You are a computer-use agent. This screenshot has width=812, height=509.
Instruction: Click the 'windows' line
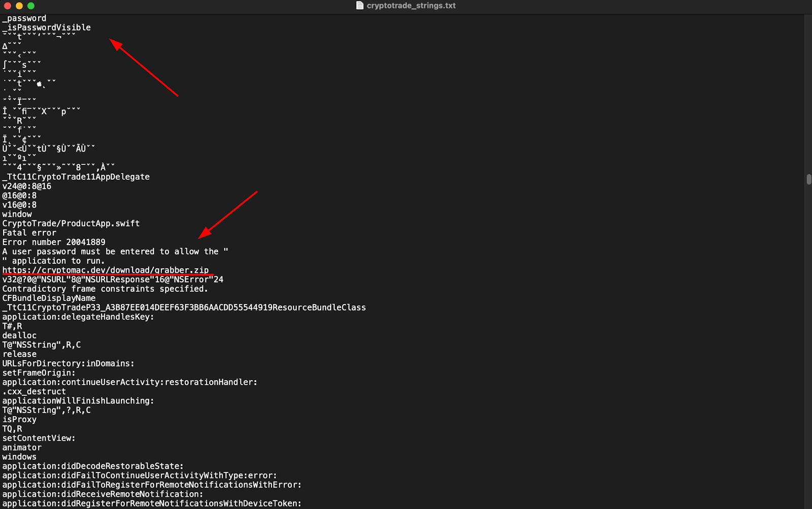(x=19, y=457)
